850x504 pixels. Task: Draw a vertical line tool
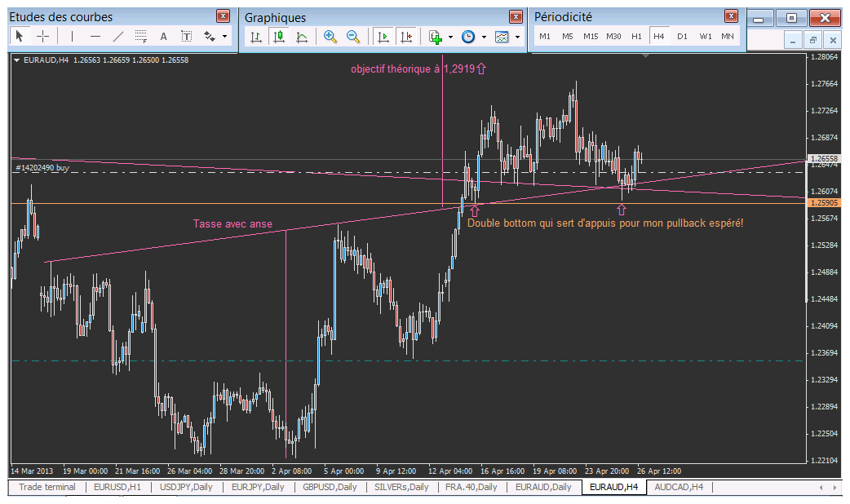coord(72,37)
